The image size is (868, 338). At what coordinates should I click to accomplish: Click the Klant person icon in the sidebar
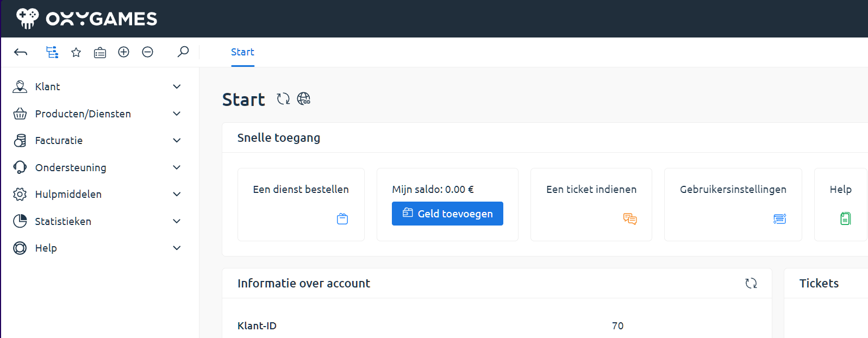20,86
